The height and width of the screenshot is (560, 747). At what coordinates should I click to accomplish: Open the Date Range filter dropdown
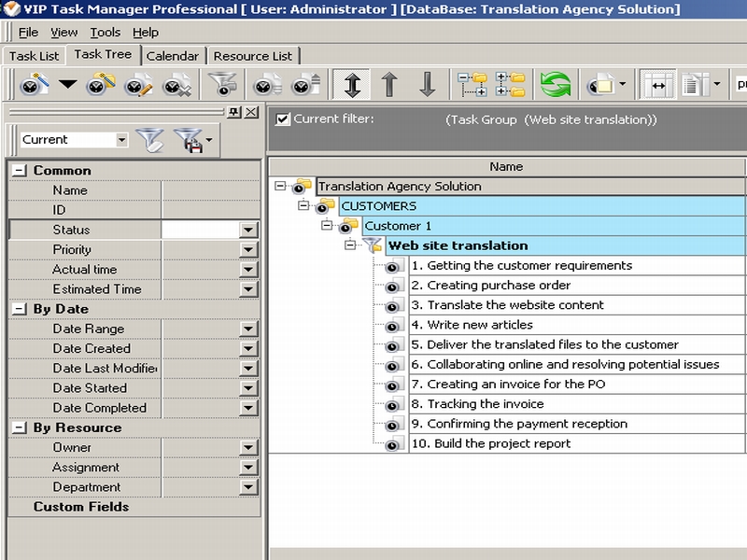[248, 329]
